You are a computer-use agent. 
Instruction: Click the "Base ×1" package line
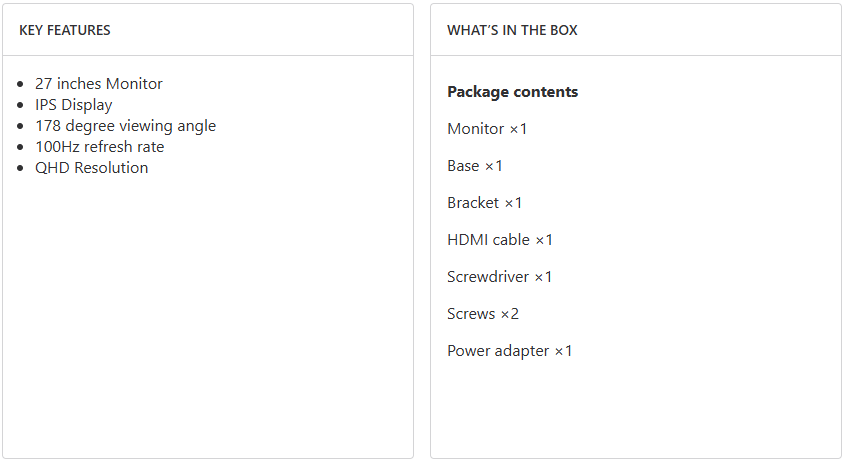point(475,166)
